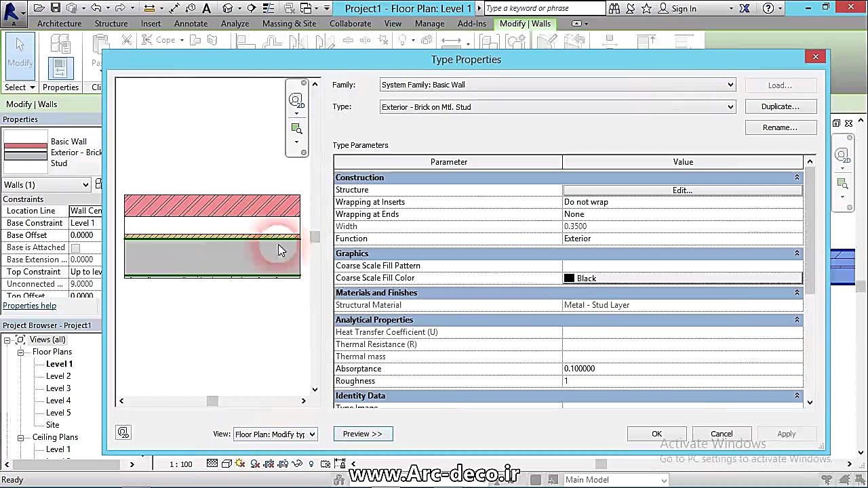Click the Crop View icon in view control bar
Image resolution: width=868 pixels, height=488 pixels.
tap(269, 464)
